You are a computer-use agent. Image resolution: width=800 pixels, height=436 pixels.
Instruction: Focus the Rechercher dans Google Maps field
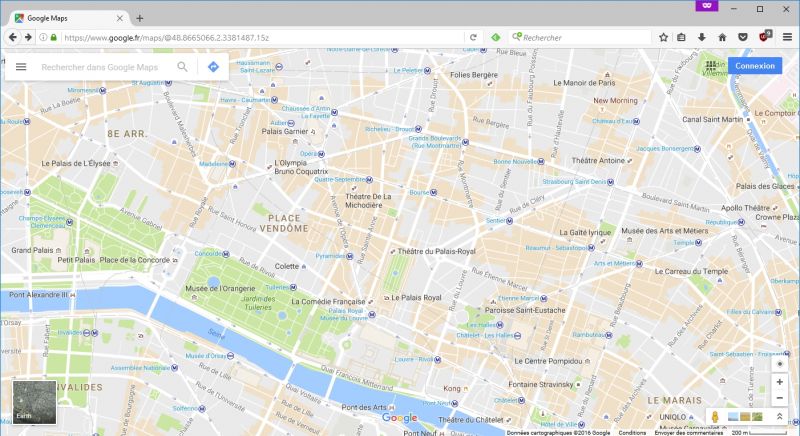pyautogui.click(x=99, y=67)
